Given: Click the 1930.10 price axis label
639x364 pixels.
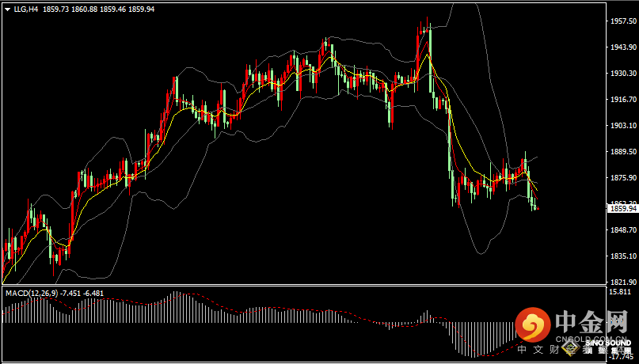Looking at the screenshot, I should [x=622, y=74].
